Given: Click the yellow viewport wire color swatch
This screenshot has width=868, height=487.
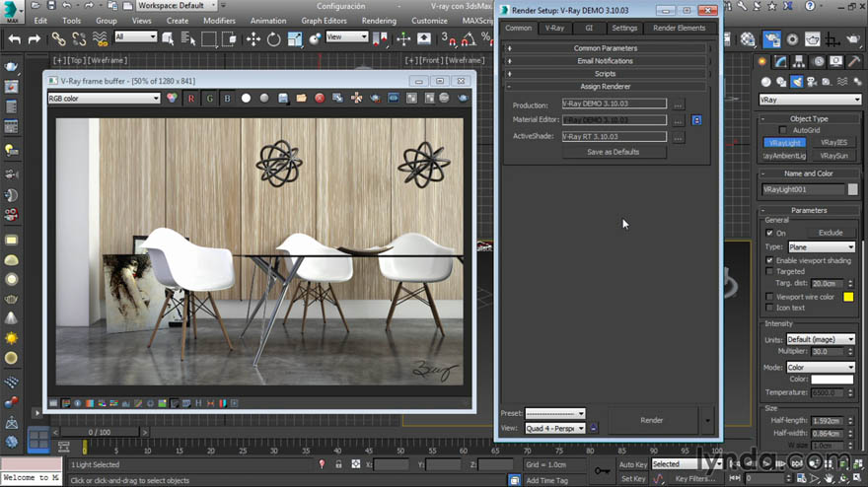Looking at the screenshot, I should point(848,297).
